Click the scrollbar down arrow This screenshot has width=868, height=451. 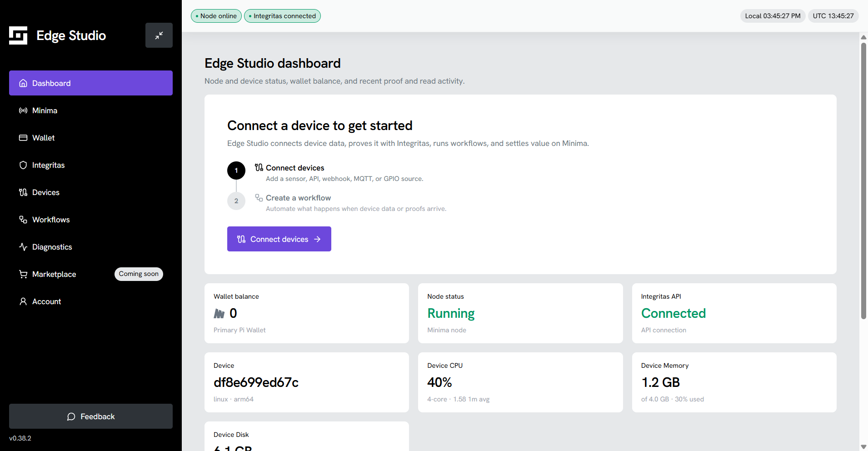tap(863, 447)
